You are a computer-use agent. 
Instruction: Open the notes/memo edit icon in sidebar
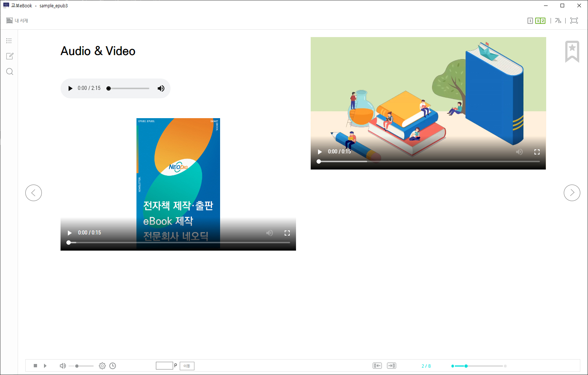pyautogui.click(x=10, y=56)
